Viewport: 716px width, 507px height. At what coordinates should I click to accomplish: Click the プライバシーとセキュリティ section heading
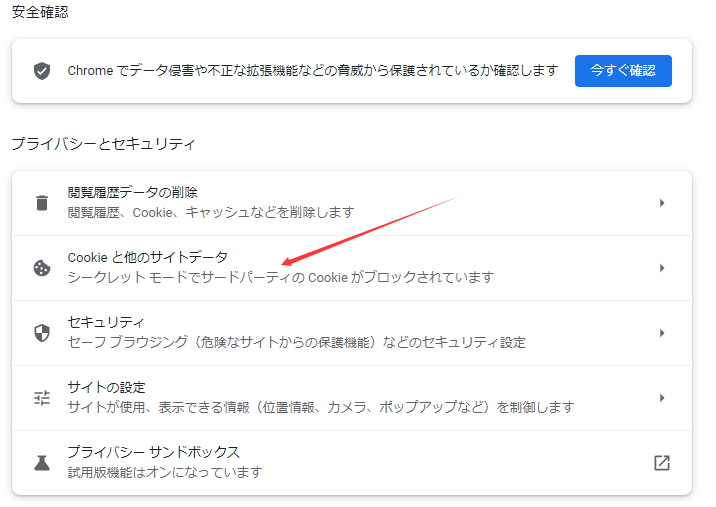(103, 144)
